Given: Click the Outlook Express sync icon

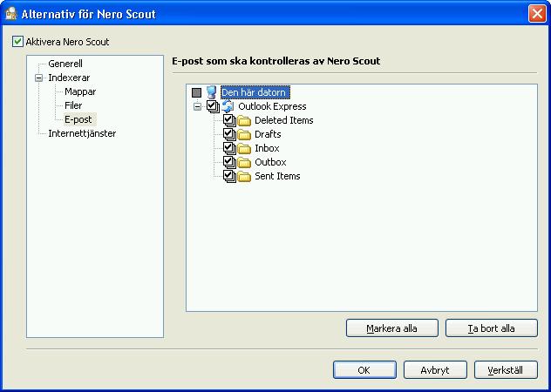Looking at the screenshot, I should pyautogui.click(x=228, y=106).
